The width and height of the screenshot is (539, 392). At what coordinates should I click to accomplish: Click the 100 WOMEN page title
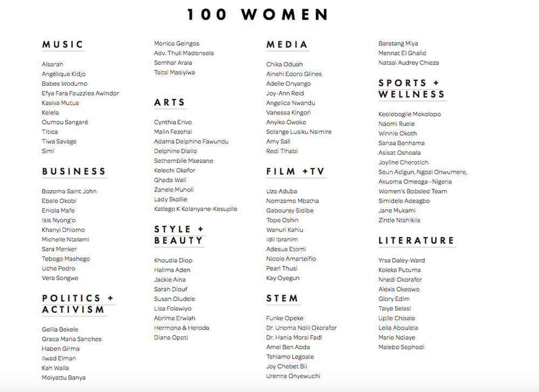258,15
